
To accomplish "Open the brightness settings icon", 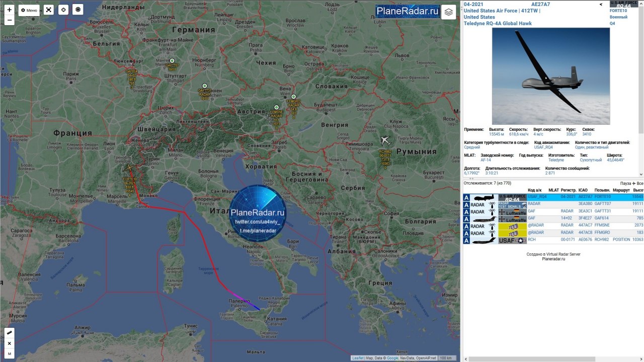I will (77, 10).
